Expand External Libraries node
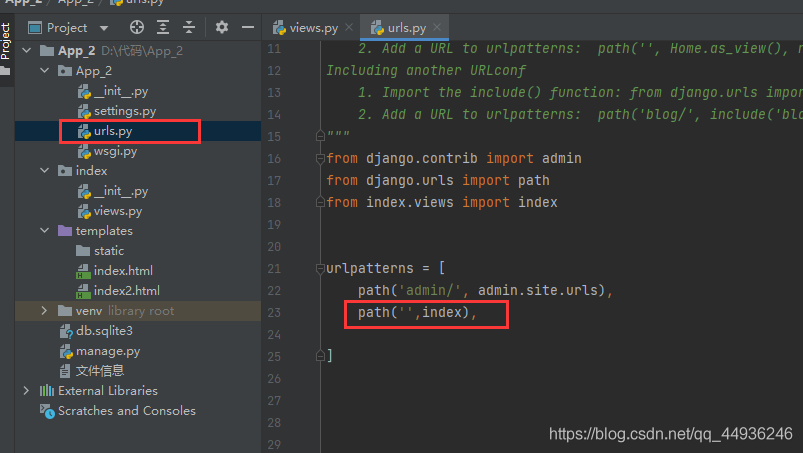The width and height of the screenshot is (803, 453). pyautogui.click(x=27, y=391)
